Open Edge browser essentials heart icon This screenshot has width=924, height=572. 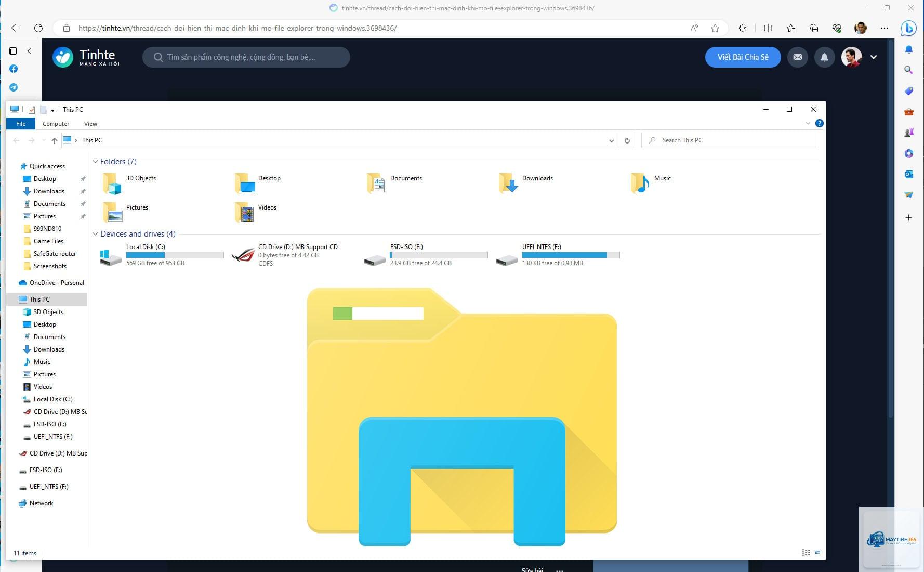[837, 28]
